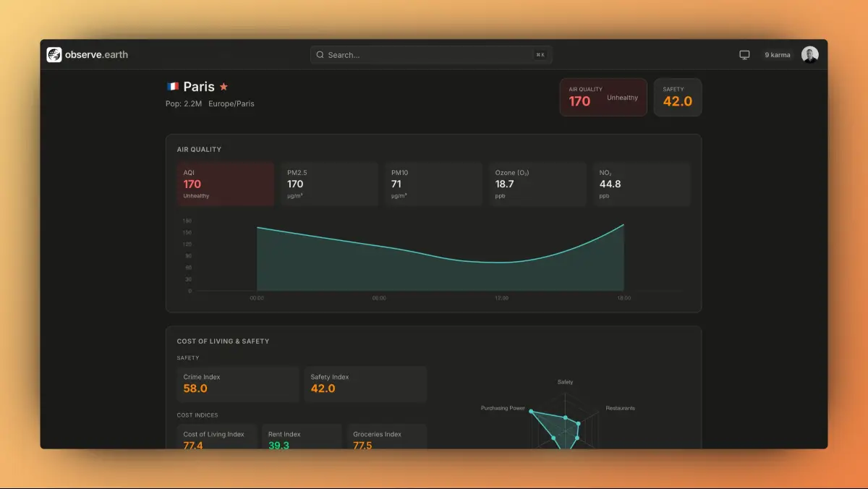Click the monitor display theme icon
868x489 pixels.
click(x=744, y=55)
